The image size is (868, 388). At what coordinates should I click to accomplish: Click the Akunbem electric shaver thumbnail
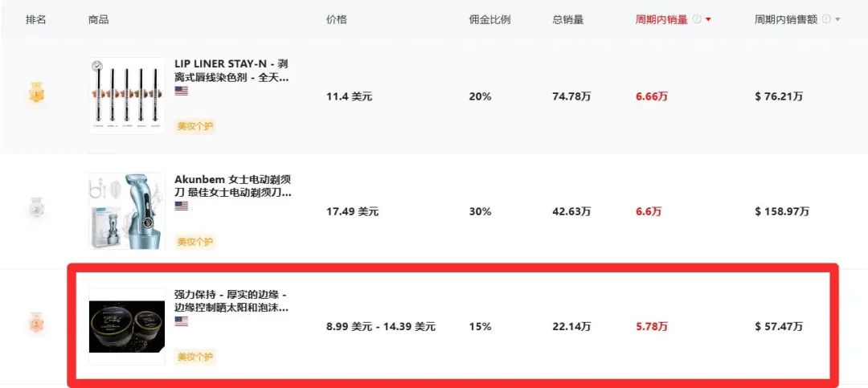tap(126, 210)
